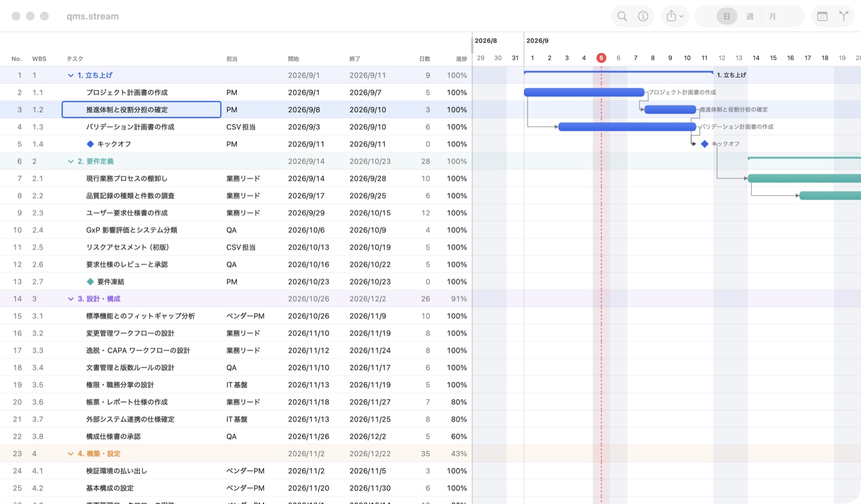This screenshot has width=861, height=504.
Task: Switch timeline to 日 (day) view
Action: pyautogui.click(x=726, y=16)
